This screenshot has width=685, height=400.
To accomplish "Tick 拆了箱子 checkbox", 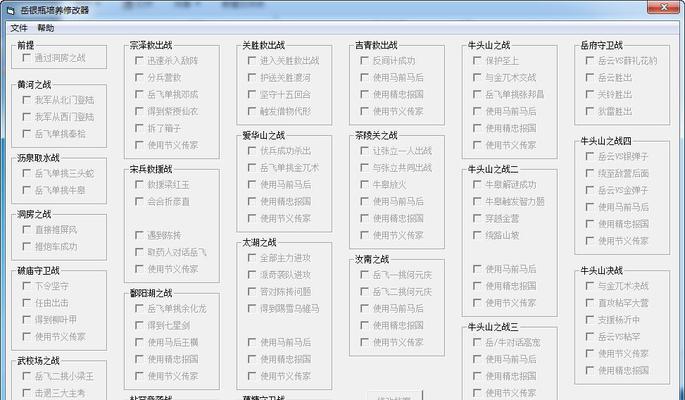I will click(x=139, y=128).
